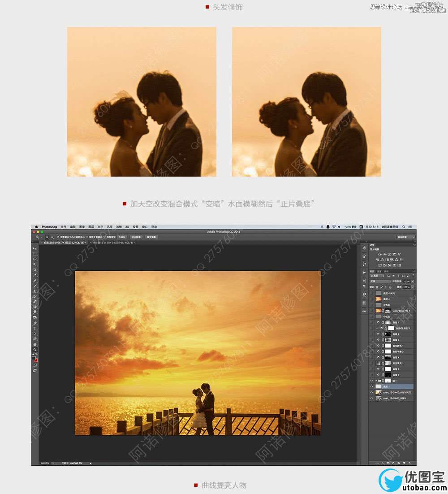Expand the layer group disclosure triangle

(376, 381)
